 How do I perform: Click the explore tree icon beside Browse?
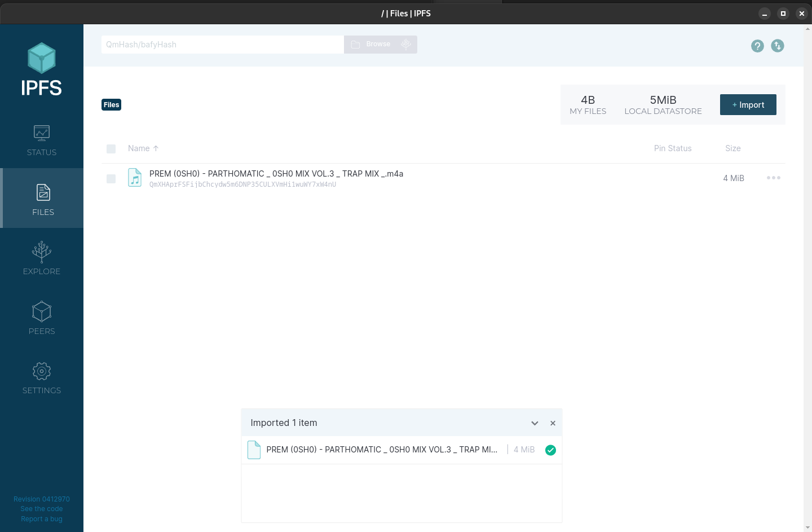click(x=406, y=45)
